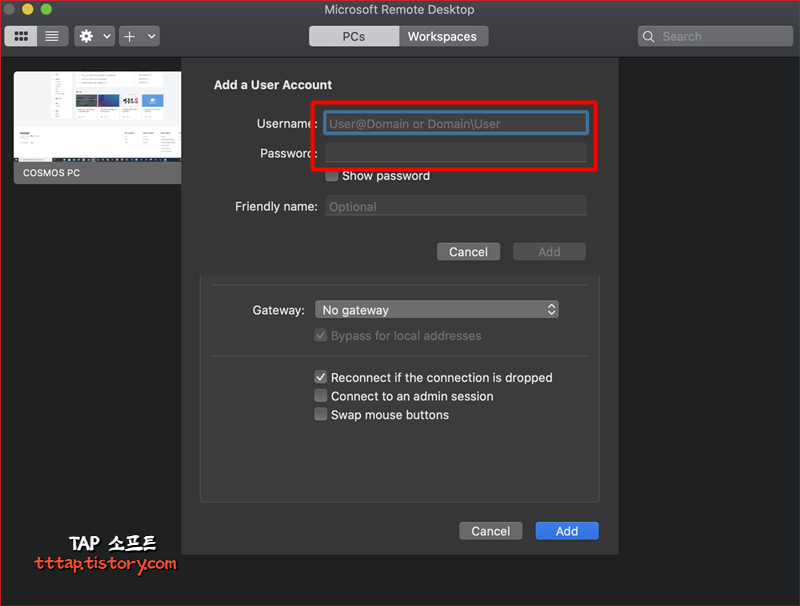Viewport: 800px width, 606px height.
Task: Select the Workspaces tab
Action: pyautogui.click(x=443, y=36)
